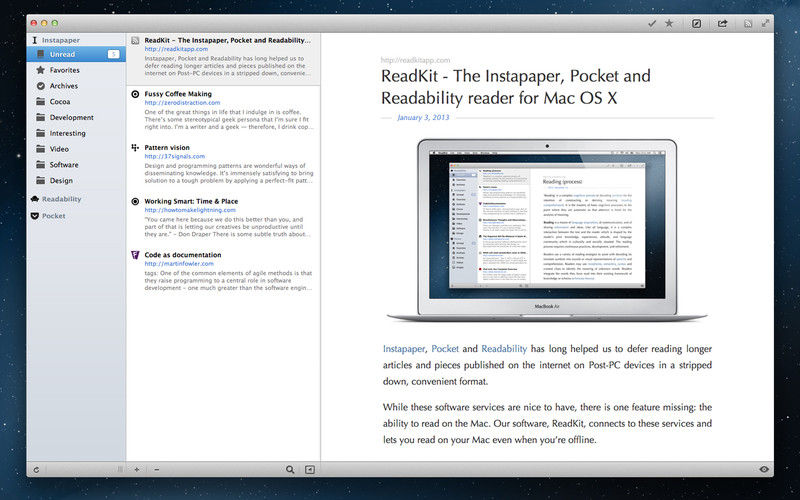Click the Working Smart article favicon
This screenshot has height=500, width=800.
coord(135,202)
